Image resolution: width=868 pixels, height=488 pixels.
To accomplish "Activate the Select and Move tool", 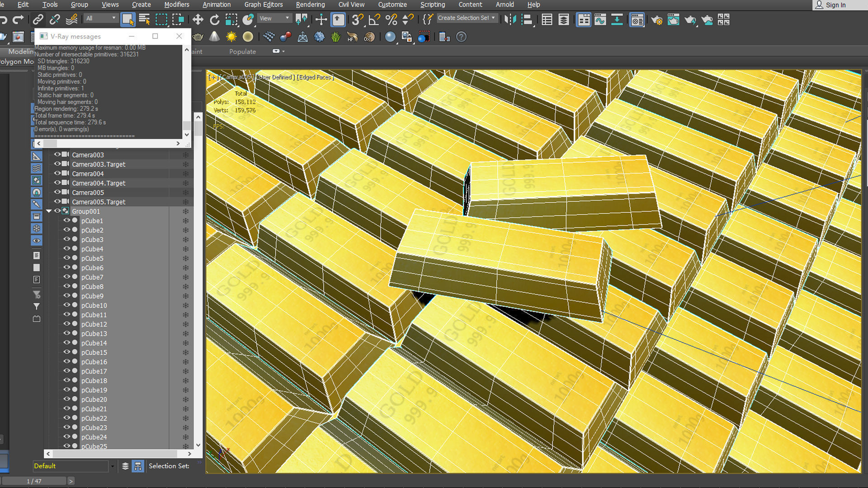I will (198, 19).
